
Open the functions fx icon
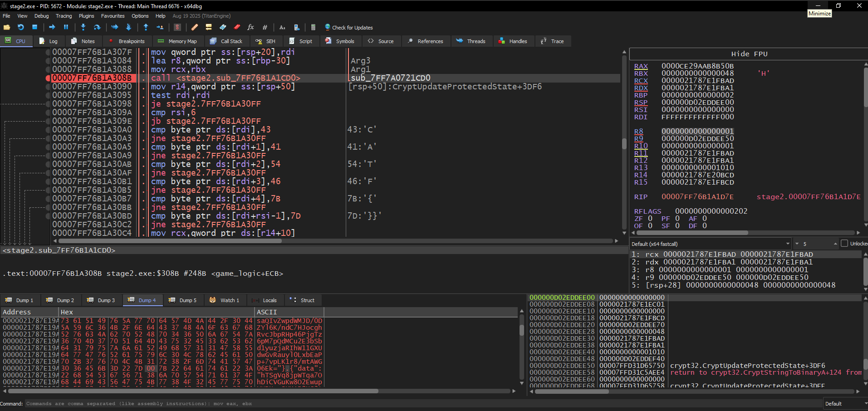point(250,27)
